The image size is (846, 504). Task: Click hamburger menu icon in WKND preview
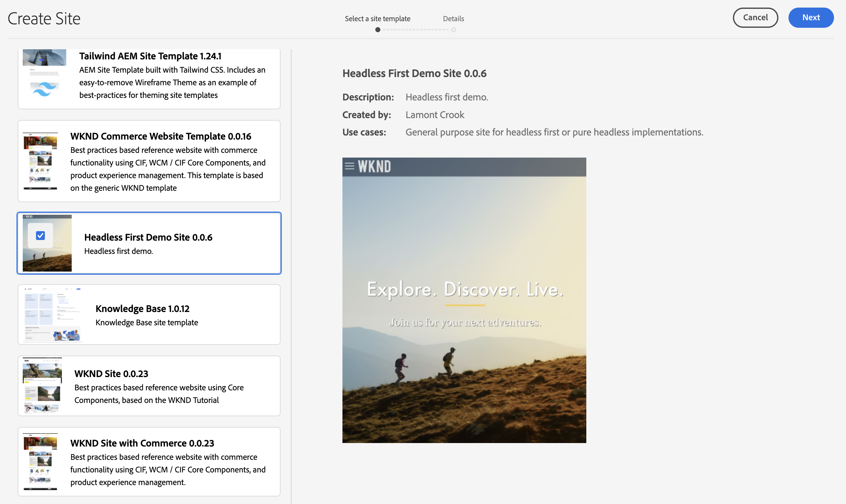(349, 166)
